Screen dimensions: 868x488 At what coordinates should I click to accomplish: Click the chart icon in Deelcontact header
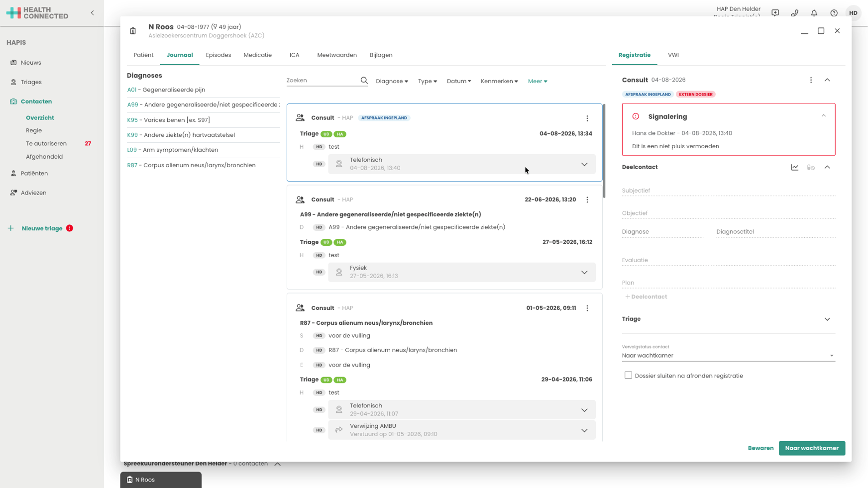794,167
